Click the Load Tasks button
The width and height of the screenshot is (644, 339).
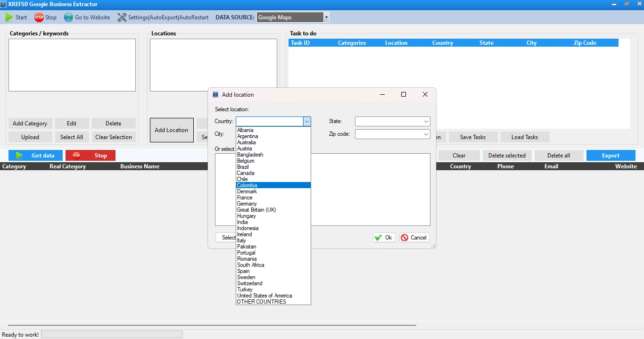click(x=525, y=137)
